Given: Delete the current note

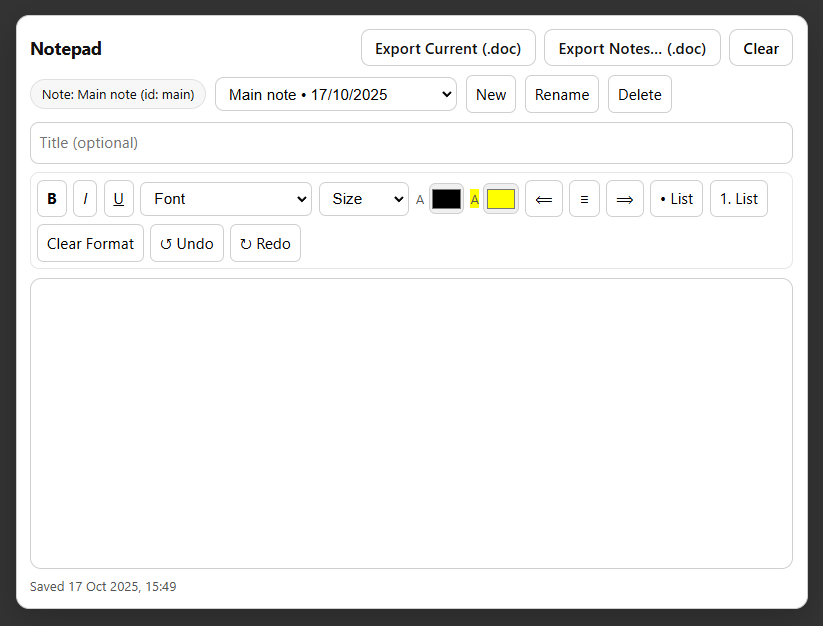Looking at the screenshot, I should click(x=640, y=94).
